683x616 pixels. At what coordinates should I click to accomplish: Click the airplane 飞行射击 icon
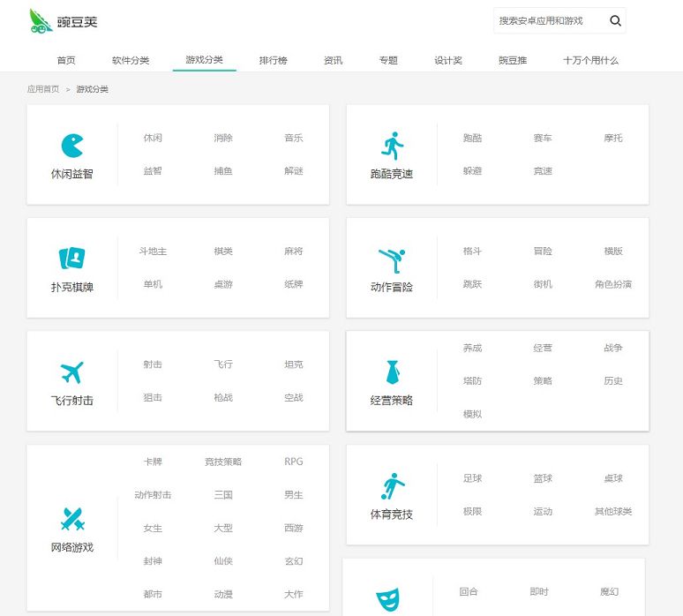tap(71, 372)
